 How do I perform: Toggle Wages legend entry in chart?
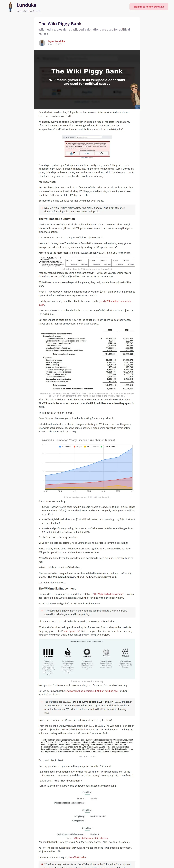point(78,446)
